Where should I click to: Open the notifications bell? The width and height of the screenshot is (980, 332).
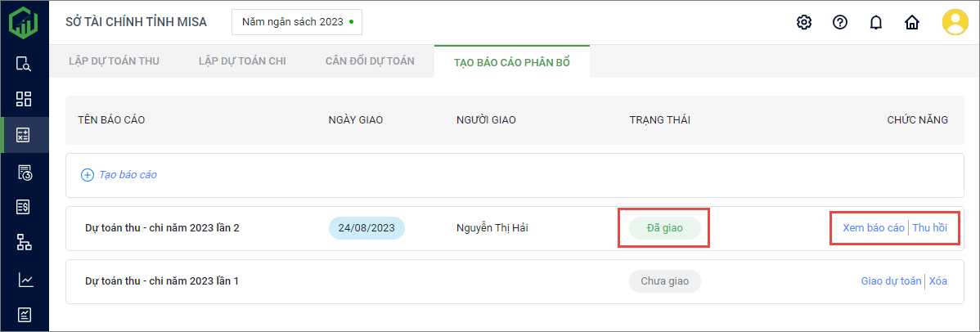[x=876, y=22]
